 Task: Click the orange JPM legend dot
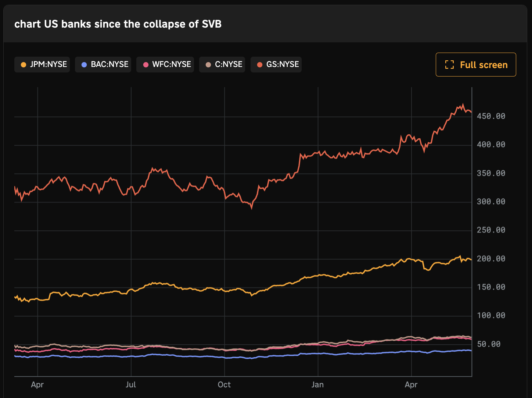[x=24, y=65]
